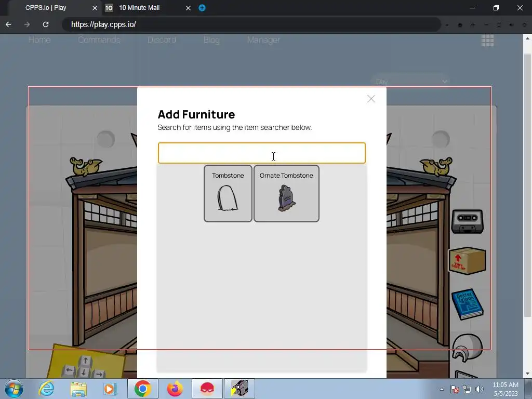Screen dimensions: 532x399
Task: Open the Windows Start menu
Action: (x=14, y=389)
